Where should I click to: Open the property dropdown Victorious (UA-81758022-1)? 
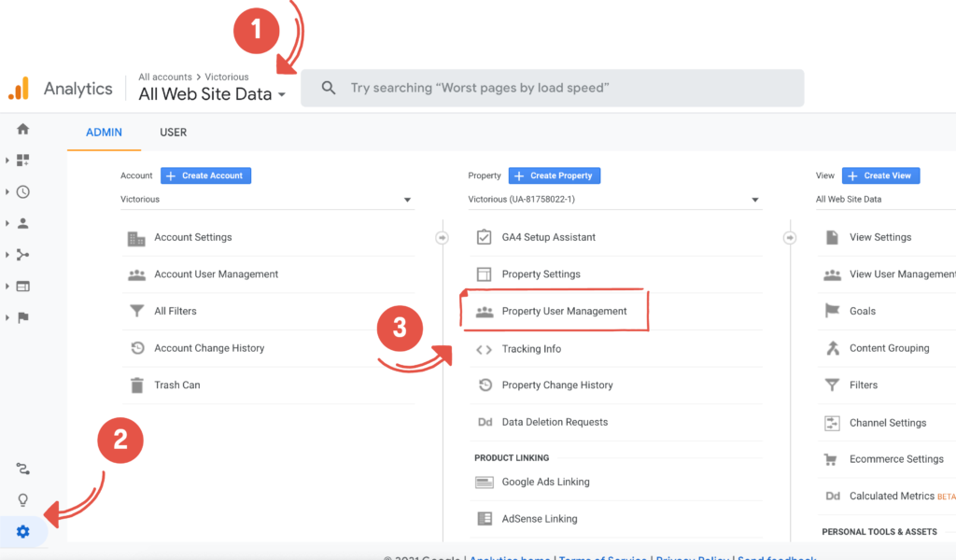pos(613,200)
